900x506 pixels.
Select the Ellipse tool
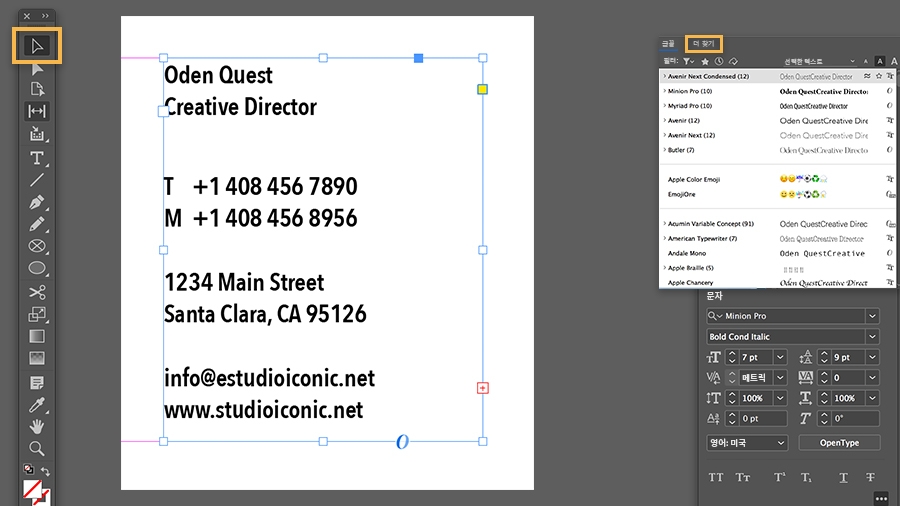[37, 268]
